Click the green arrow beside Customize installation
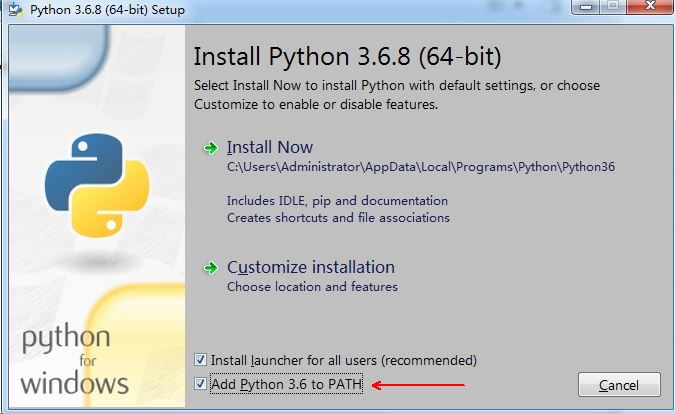676x414 pixels. [211, 268]
